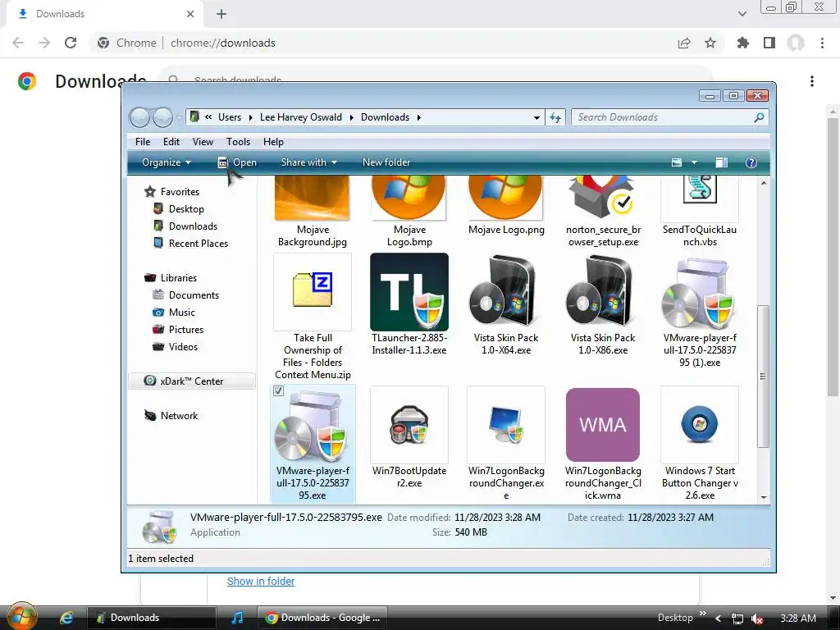Image resolution: width=840 pixels, height=630 pixels.
Task: Click Users in the address breadcrumb
Action: [x=230, y=117]
